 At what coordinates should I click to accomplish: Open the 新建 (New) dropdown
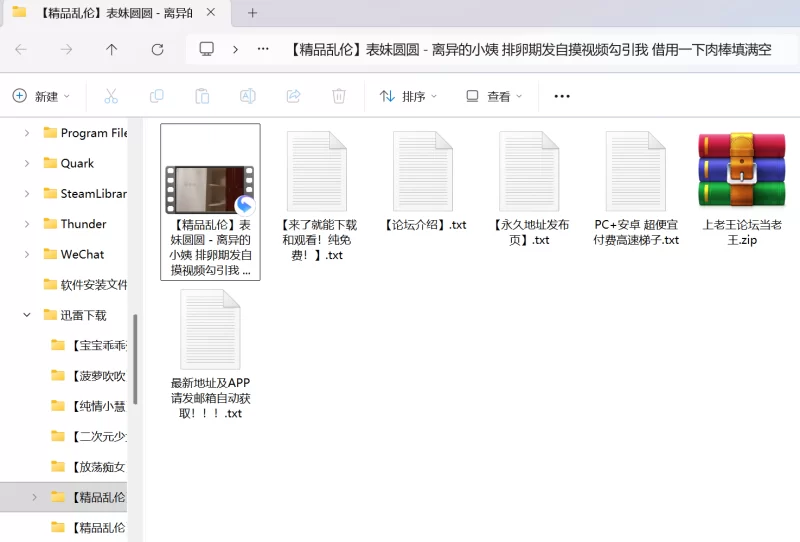[x=41, y=96]
